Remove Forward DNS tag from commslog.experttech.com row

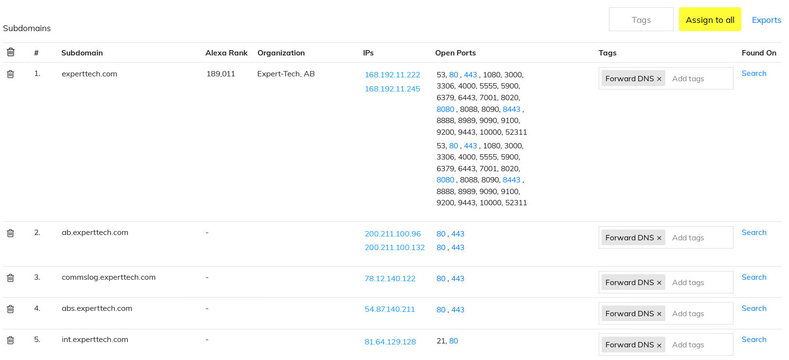point(659,283)
